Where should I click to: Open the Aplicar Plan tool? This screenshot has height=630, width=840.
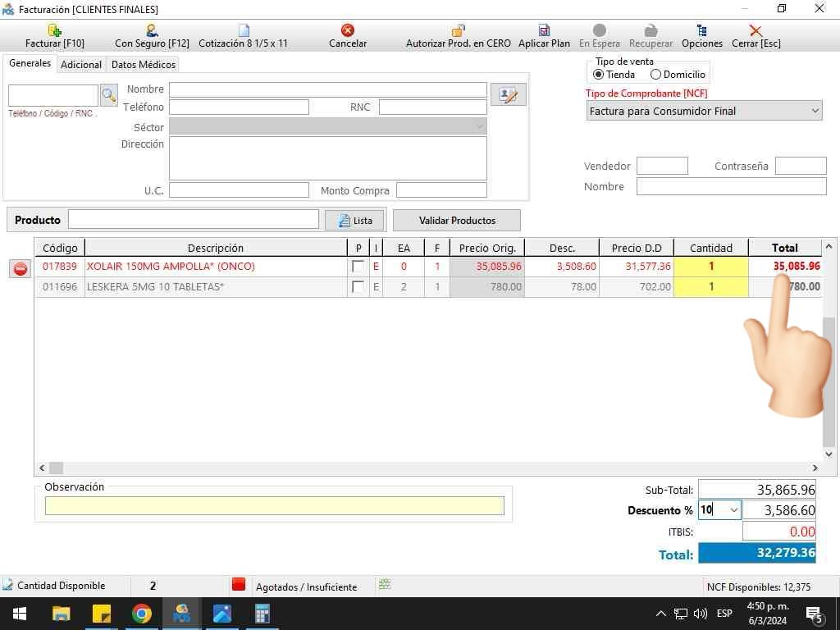coord(544,31)
